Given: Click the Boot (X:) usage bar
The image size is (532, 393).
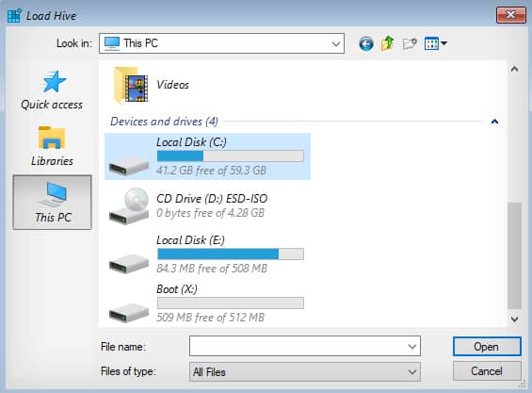Looking at the screenshot, I should pyautogui.click(x=231, y=303).
